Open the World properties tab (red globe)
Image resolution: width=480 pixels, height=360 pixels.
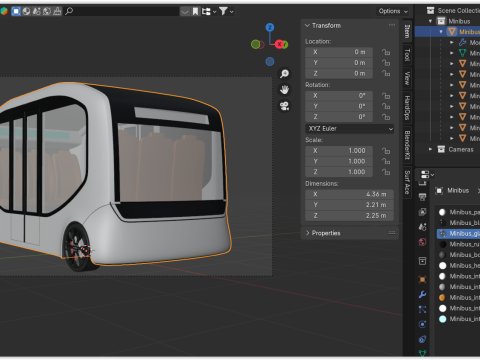(422, 242)
